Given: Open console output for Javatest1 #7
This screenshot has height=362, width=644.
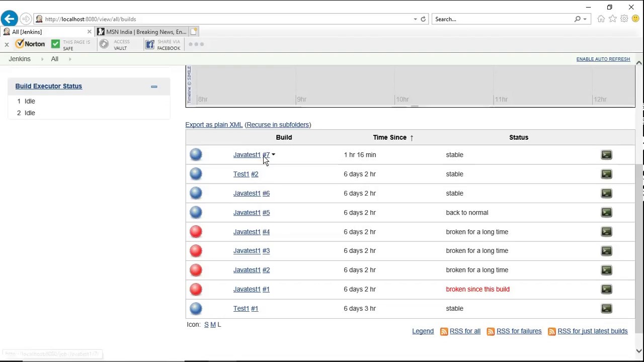Looking at the screenshot, I should pos(606,155).
